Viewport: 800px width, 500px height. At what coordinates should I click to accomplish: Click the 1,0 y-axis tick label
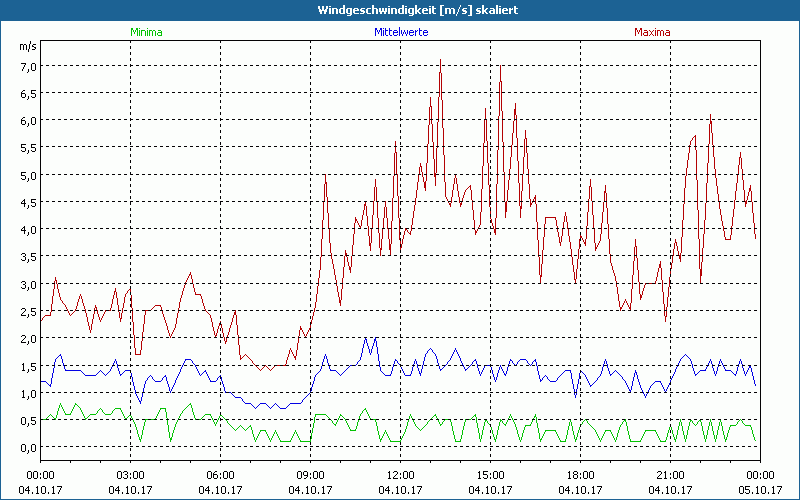[x=27, y=393]
